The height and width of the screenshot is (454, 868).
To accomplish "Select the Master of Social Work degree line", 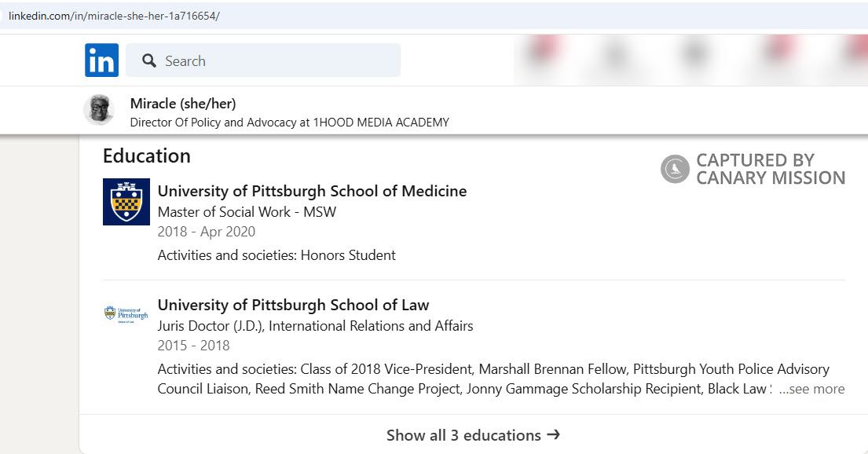I will click(247, 211).
